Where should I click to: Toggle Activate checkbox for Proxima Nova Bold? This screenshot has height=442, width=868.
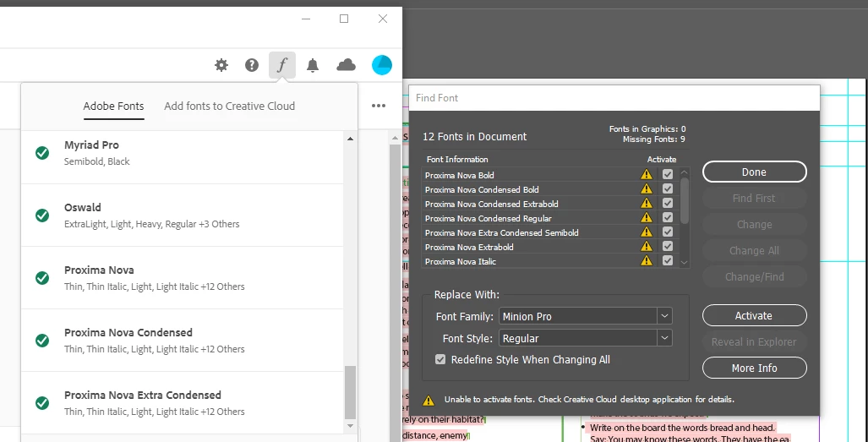pos(668,174)
